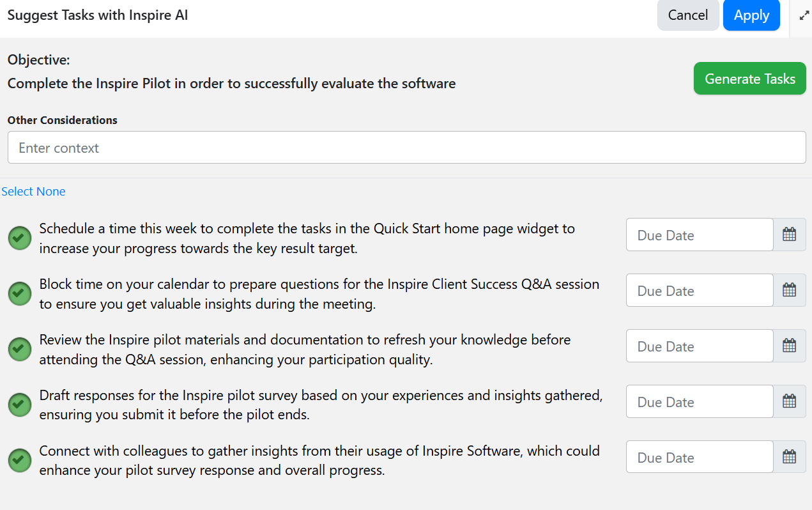Focus the Other Considerations context field
This screenshot has height=510, width=812.
[406, 148]
